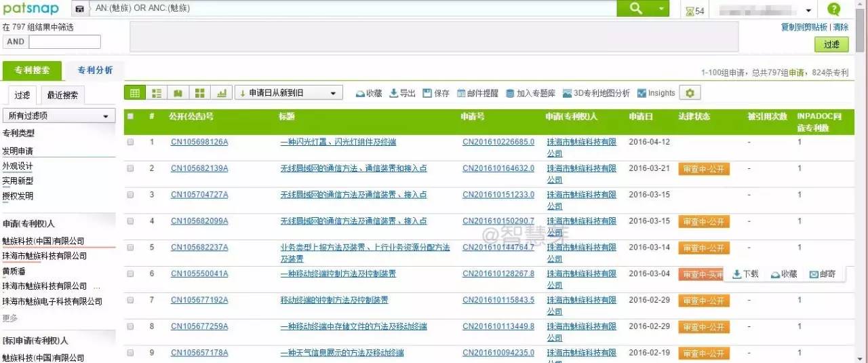Check the checkbox for row 8
868x363 pixels.
point(130,327)
